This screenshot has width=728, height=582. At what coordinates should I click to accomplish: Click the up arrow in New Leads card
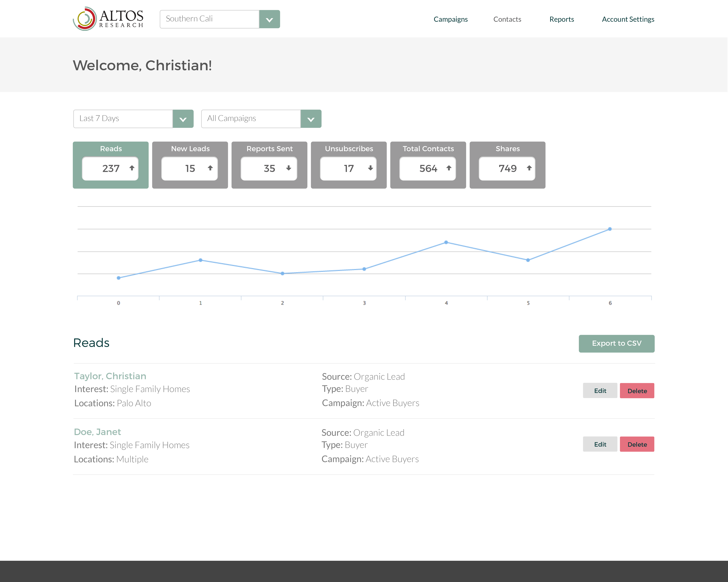point(210,168)
